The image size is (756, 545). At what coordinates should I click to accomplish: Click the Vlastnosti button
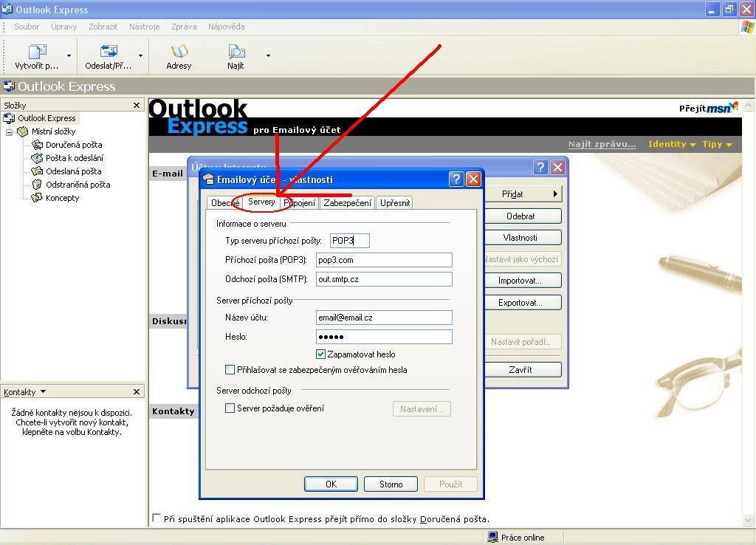[523, 237]
